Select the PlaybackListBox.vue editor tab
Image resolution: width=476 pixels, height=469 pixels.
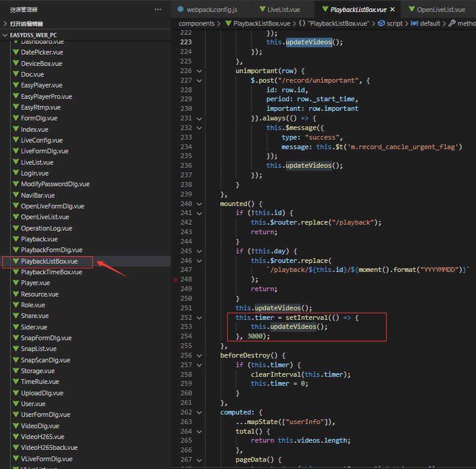coord(358,10)
